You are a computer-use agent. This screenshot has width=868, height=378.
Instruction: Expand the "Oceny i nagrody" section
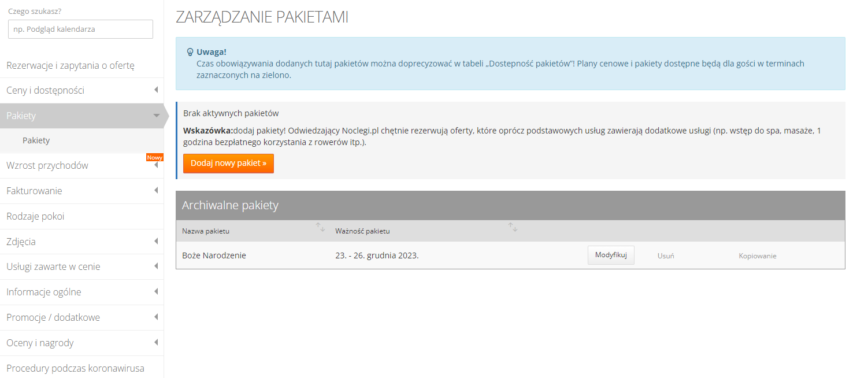[81, 342]
